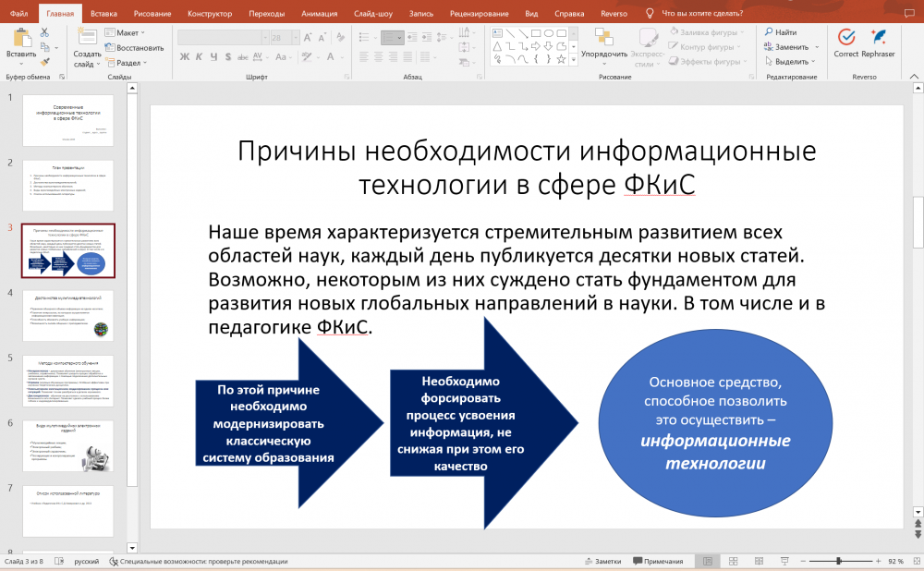Expand the Выделить selection dropdown
The width and height of the screenshot is (924, 571).
(x=793, y=62)
